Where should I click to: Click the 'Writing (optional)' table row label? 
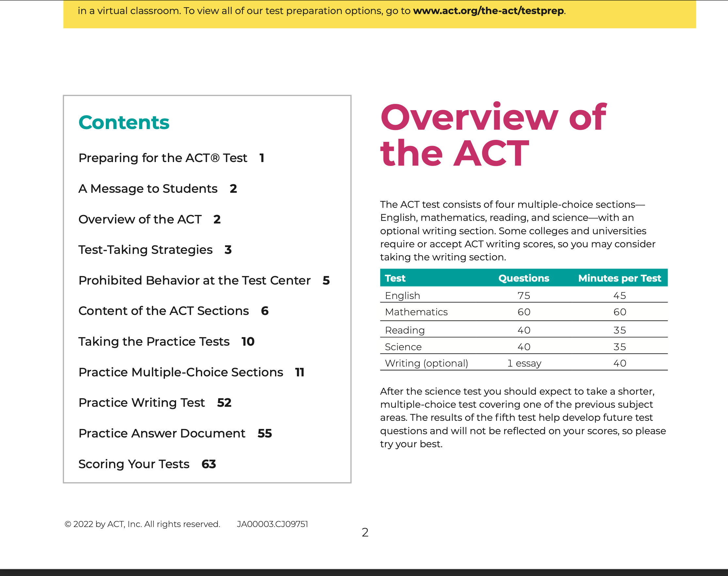pyautogui.click(x=426, y=363)
